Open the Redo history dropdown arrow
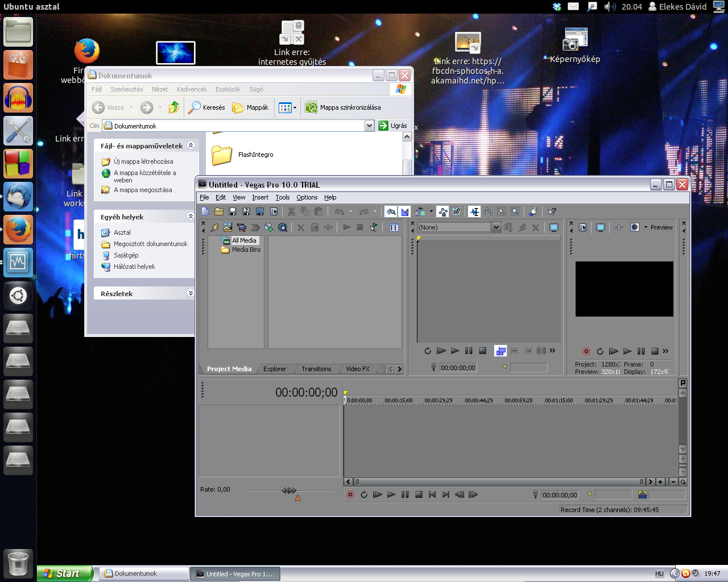This screenshot has width=728, height=582. 375,211
